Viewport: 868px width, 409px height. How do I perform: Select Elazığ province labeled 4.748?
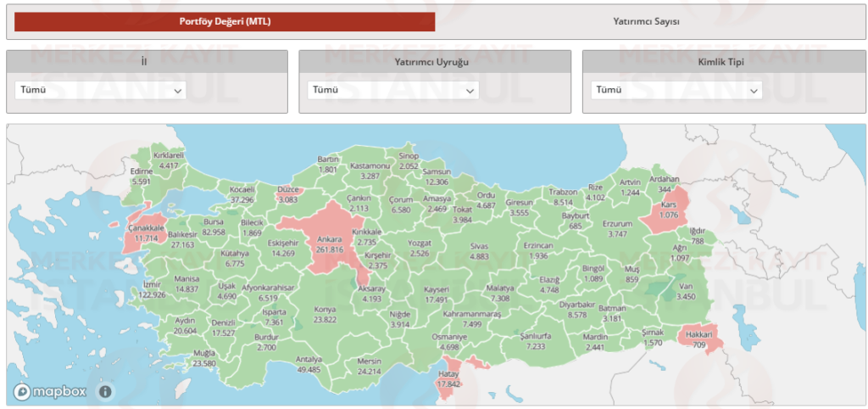point(549,284)
